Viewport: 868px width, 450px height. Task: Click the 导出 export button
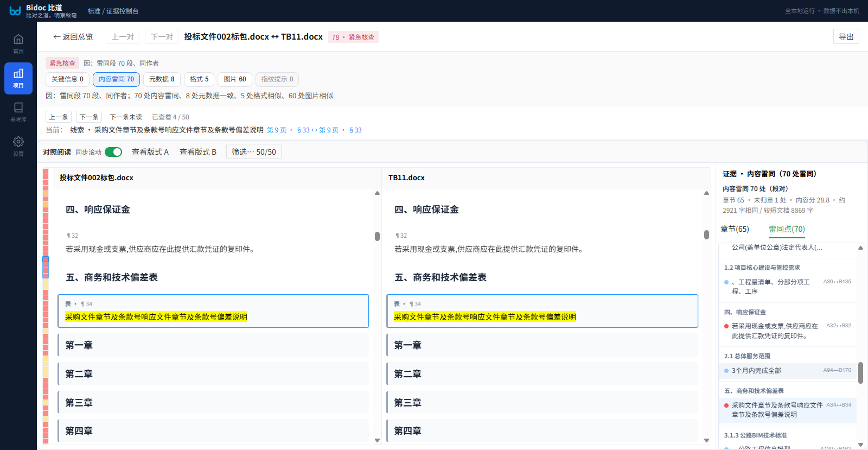pos(846,36)
